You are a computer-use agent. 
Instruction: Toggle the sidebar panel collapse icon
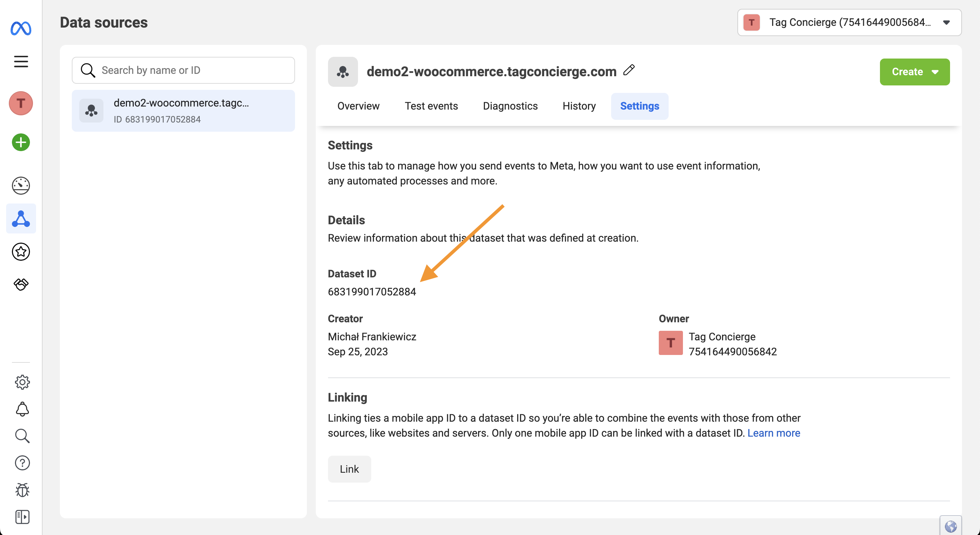tap(22, 517)
